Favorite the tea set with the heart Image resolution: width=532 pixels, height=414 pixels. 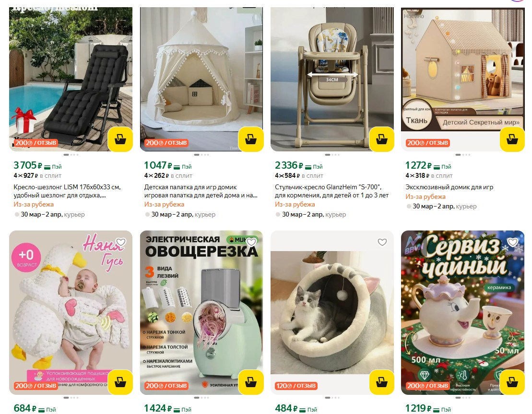pos(513,242)
